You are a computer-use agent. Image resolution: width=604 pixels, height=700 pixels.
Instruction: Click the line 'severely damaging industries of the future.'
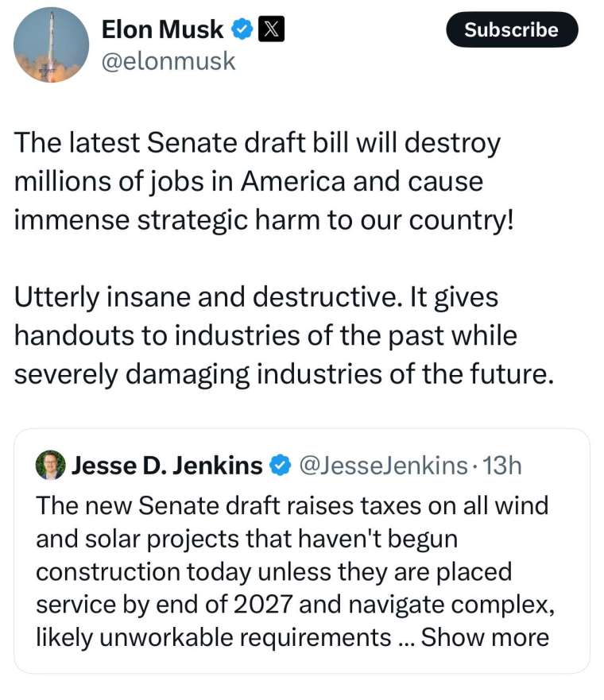[x=284, y=374]
